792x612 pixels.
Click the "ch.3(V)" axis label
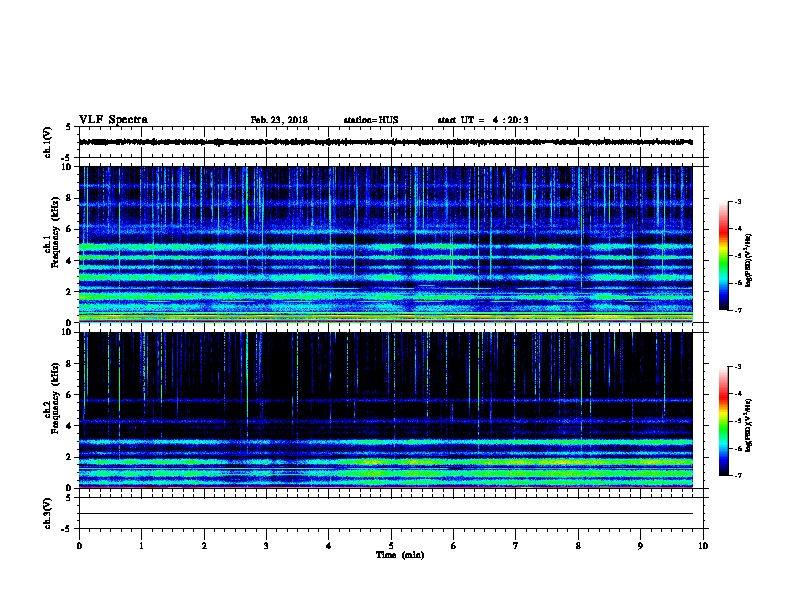(48, 513)
